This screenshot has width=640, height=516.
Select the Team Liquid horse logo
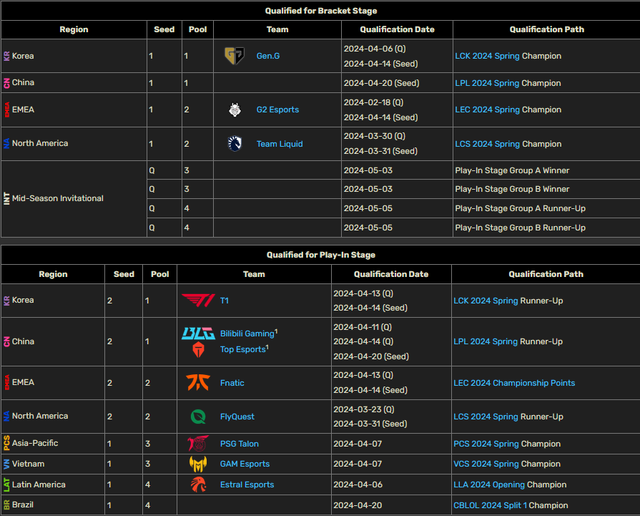click(235, 143)
